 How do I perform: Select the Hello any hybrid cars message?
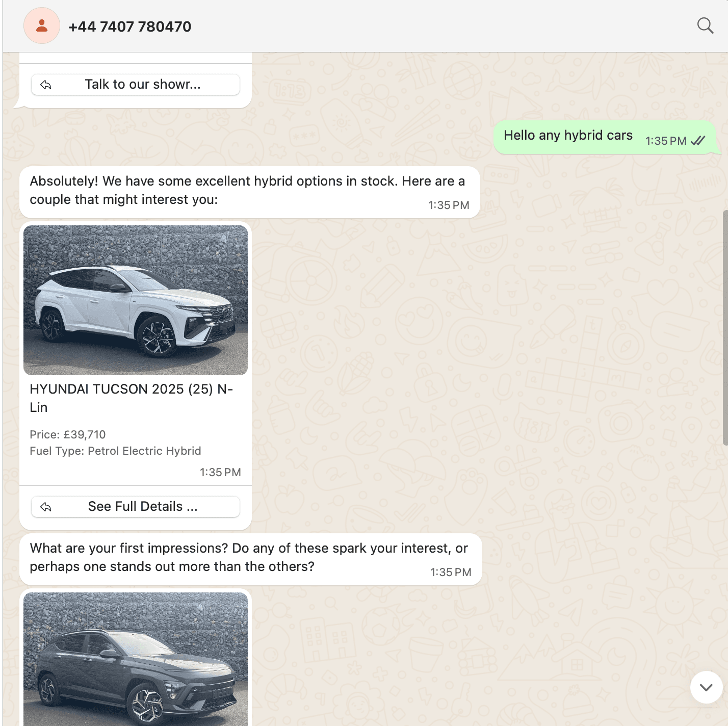point(568,136)
